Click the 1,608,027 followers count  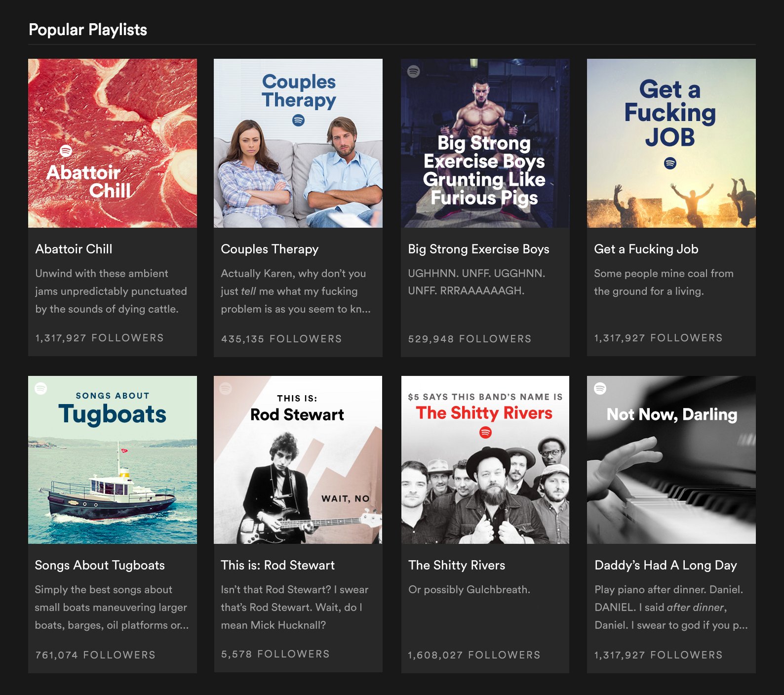[474, 655]
